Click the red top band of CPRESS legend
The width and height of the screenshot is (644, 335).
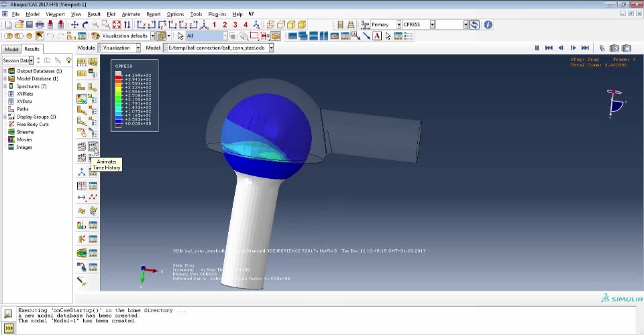pos(118,76)
